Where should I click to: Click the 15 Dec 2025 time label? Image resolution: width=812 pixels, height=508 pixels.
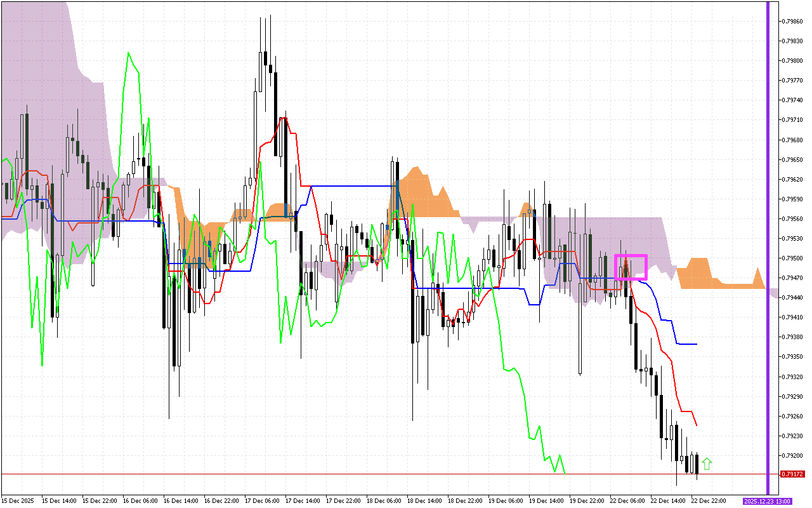18,501
